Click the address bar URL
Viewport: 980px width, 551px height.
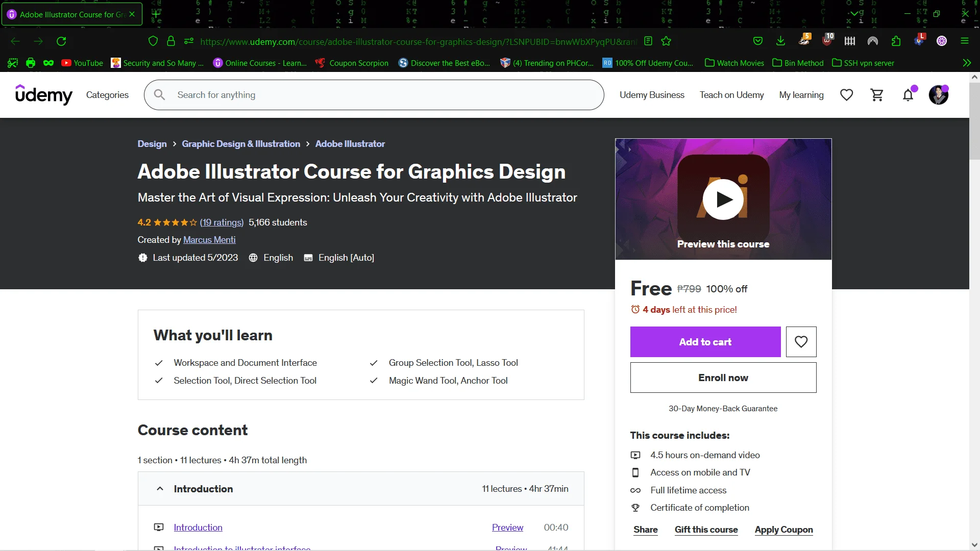(419, 41)
